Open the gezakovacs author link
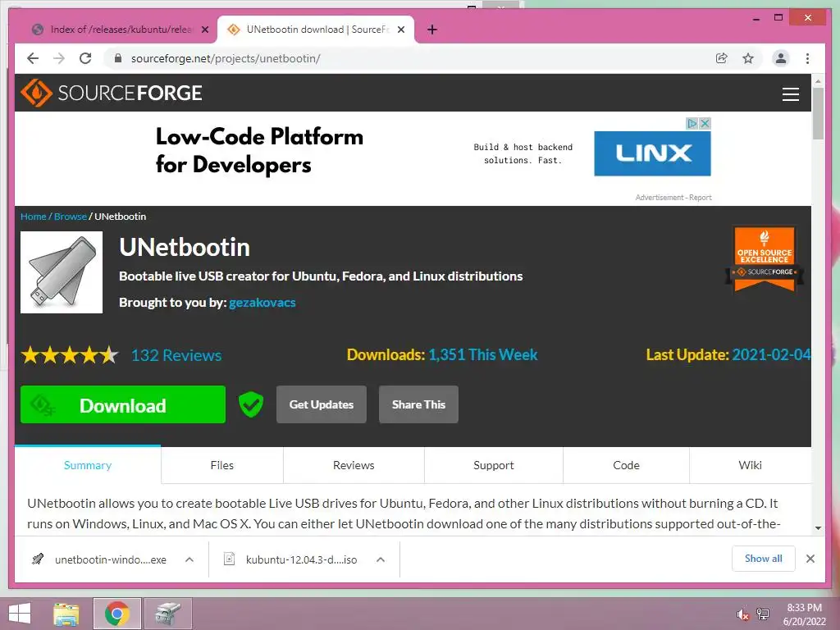The height and width of the screenshot is (630, 840). click(262, 303)
